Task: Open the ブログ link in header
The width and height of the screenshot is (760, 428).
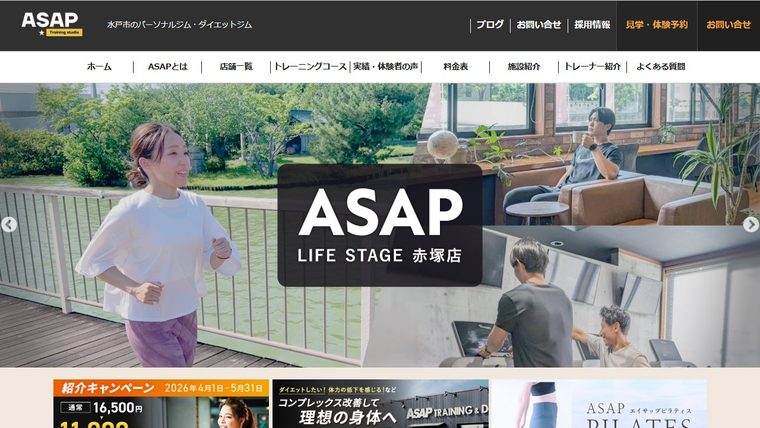Action: pos(490,25)
